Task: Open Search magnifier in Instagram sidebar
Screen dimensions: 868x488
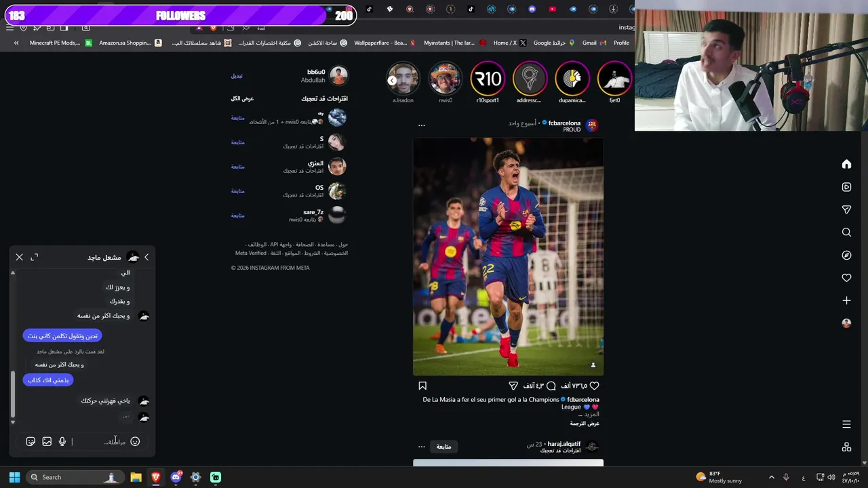Action: (x=846, y=232)
